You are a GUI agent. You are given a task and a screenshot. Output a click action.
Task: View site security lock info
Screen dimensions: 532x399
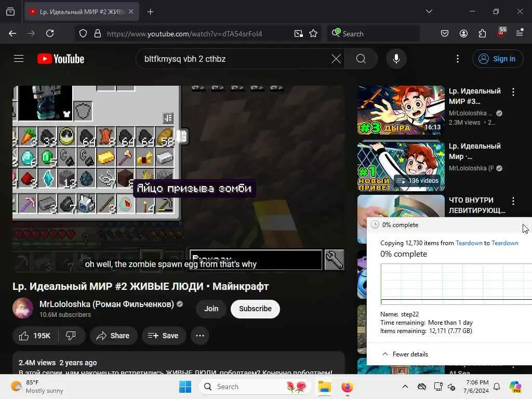98,34
